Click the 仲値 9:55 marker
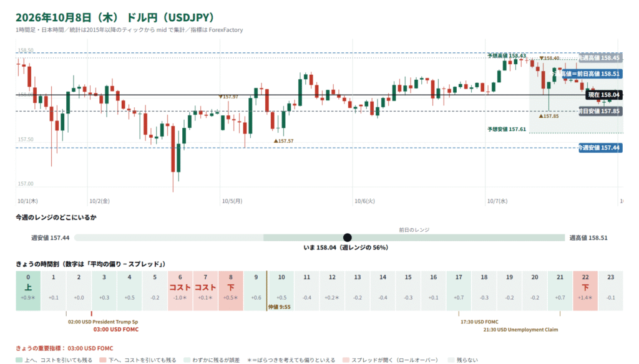639x364 pixels. pyautogui.click(x=279, y=307)
